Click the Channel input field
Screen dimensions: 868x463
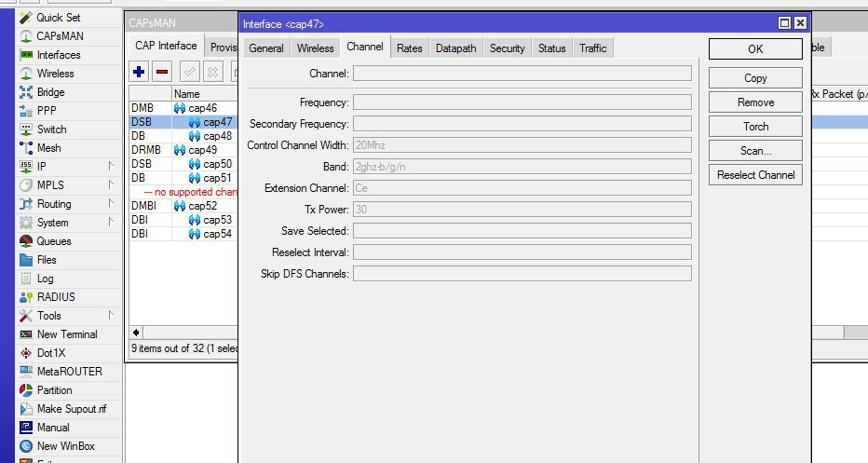point(522,73)
